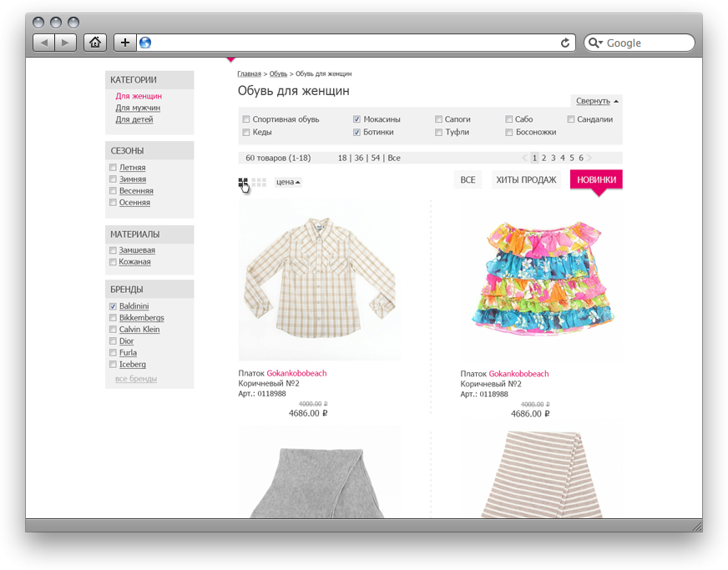Screen dimensions: 728x570
Task: Select the ВСЕ tab
Action: [x=468, y=179]
